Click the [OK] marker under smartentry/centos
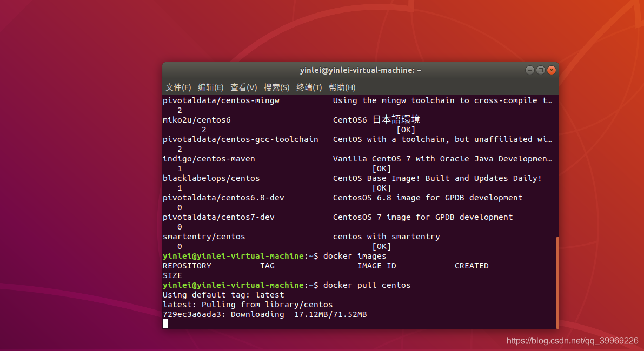The width and height of the screenshot is (644, 351). [x=382, y=246]
